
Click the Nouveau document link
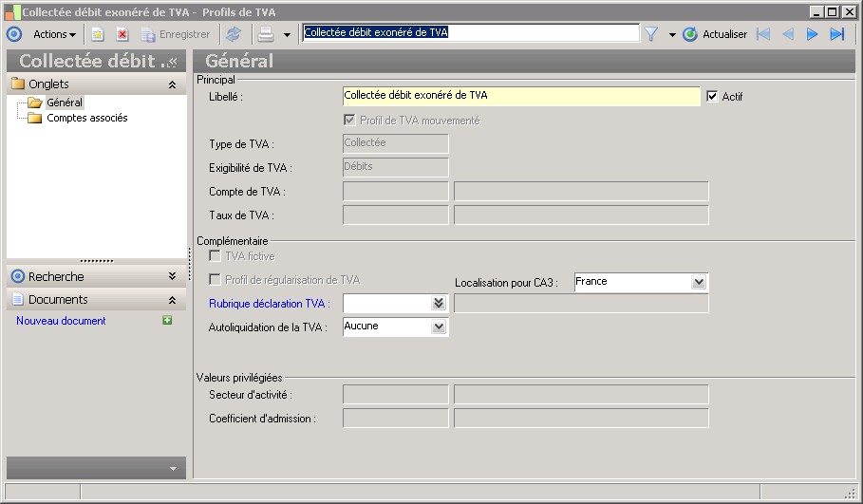pyautogui.click(x=61, y=321)
